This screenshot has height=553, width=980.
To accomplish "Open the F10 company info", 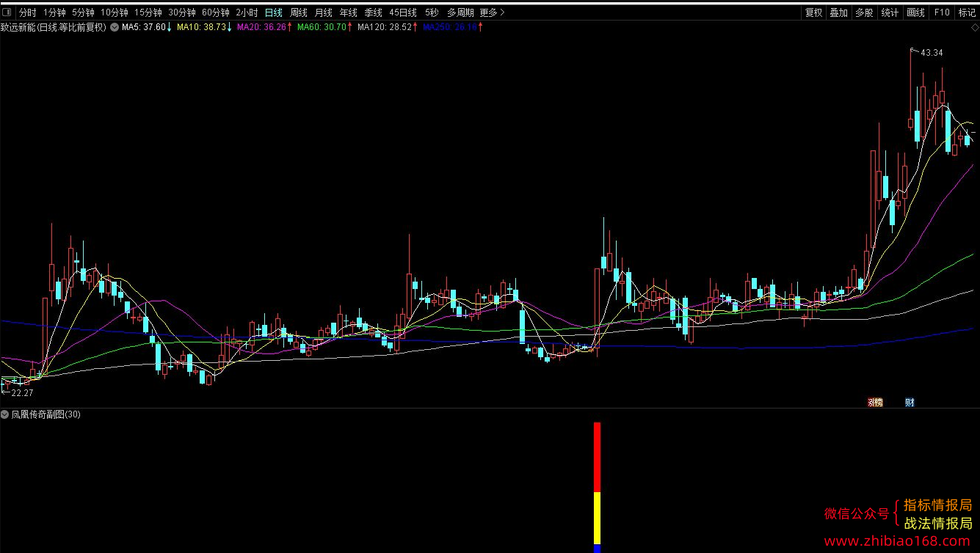I will (x=941, y=12).
